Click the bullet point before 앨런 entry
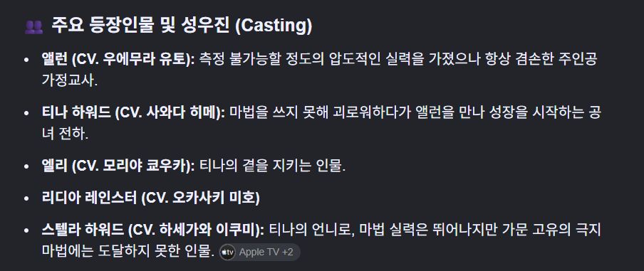This screenshot has width=644, height=271. pyautogui.click(x=26, y=60)
